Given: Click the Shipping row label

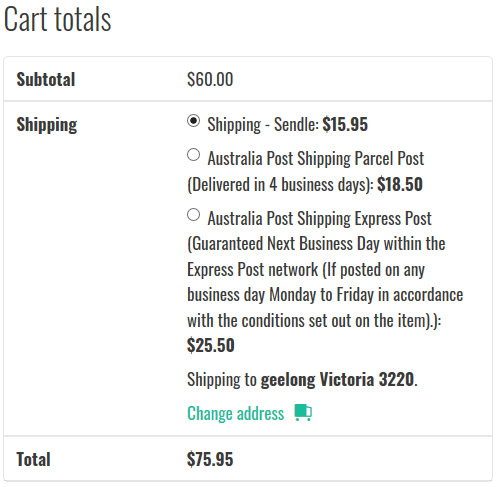Looking at the screenshot, I should tap(47, 125).
